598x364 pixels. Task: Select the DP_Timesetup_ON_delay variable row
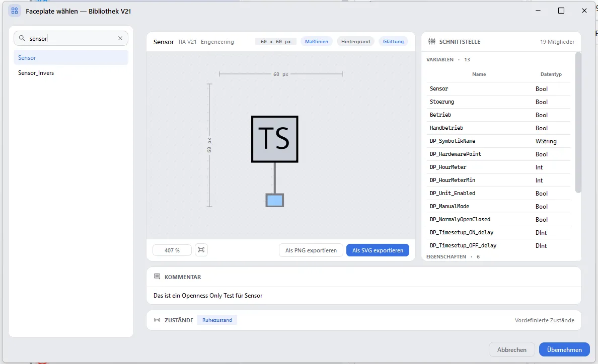(498, 232)
